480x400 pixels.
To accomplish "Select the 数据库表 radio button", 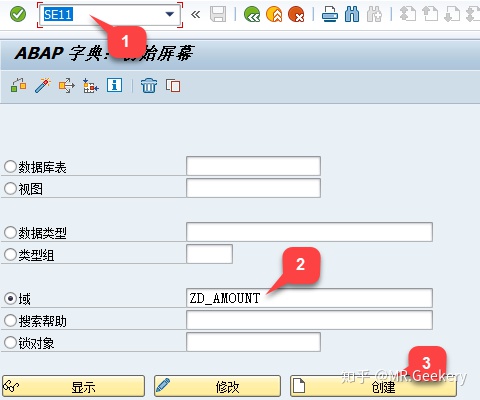I will pos(10,167).
